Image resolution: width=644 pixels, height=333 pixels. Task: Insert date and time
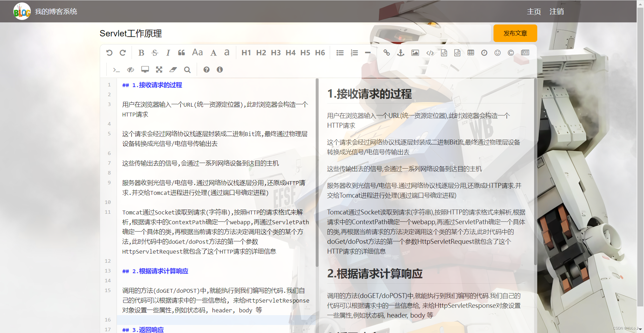coord(484,52)
